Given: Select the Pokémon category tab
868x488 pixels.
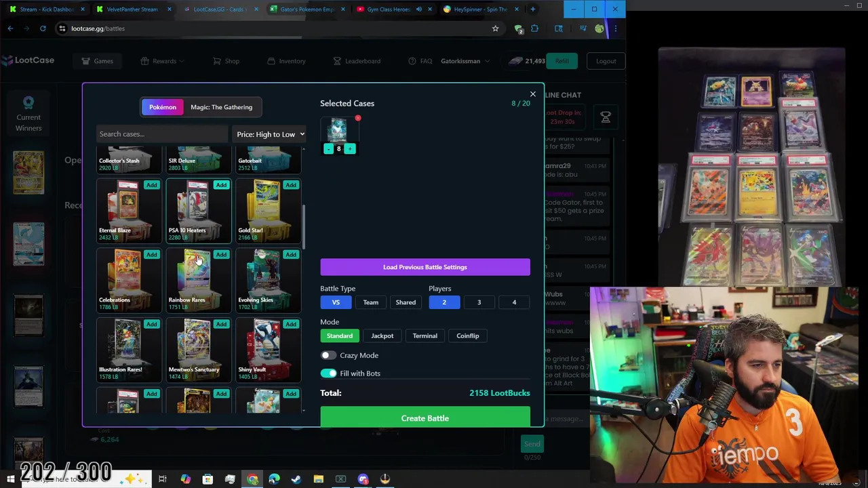Looking at the screenshot, I should pyautogui.click(x=163, y=107).
